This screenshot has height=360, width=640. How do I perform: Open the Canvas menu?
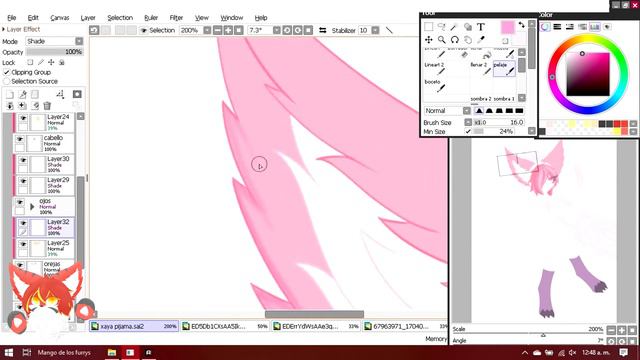(x=60, y=18)
